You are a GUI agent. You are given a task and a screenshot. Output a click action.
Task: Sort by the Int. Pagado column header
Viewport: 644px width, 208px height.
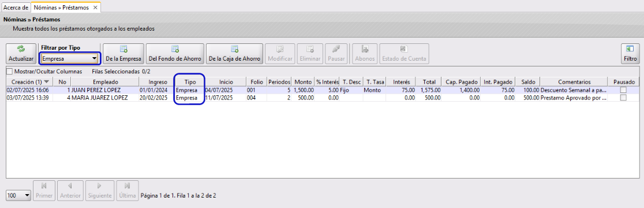pos(498,82)
